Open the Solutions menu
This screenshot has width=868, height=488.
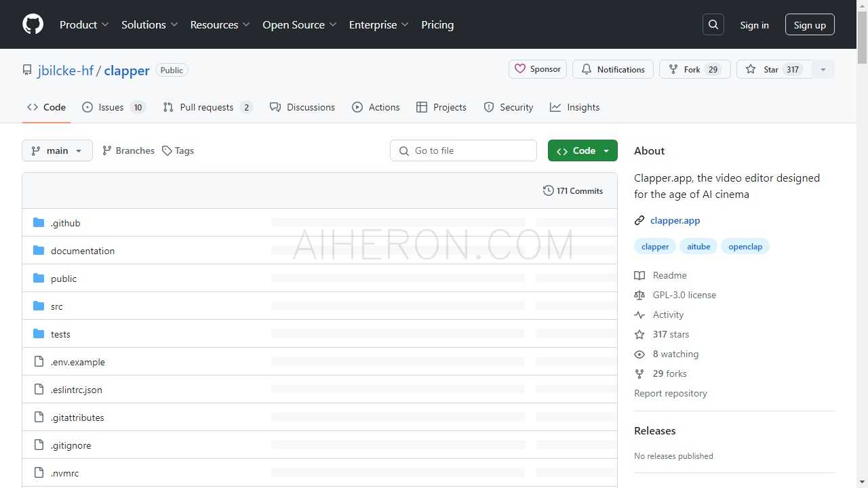[150, 24]
